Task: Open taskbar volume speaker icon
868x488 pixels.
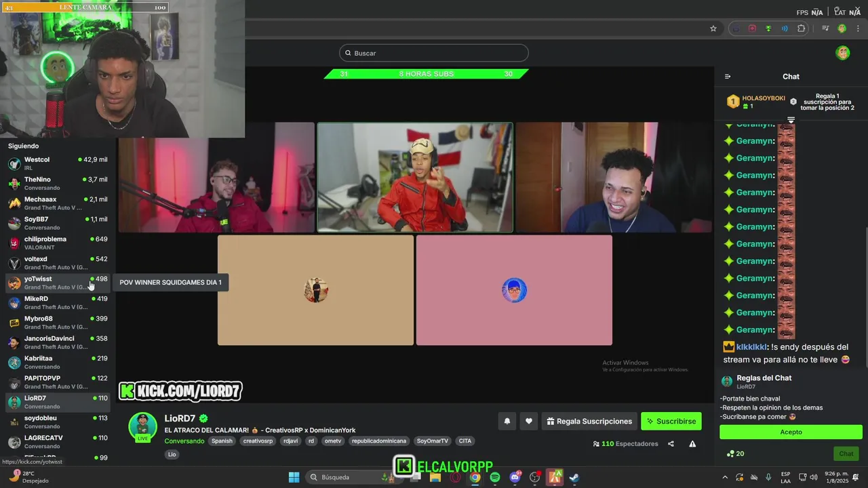Action: coord(814,477)
